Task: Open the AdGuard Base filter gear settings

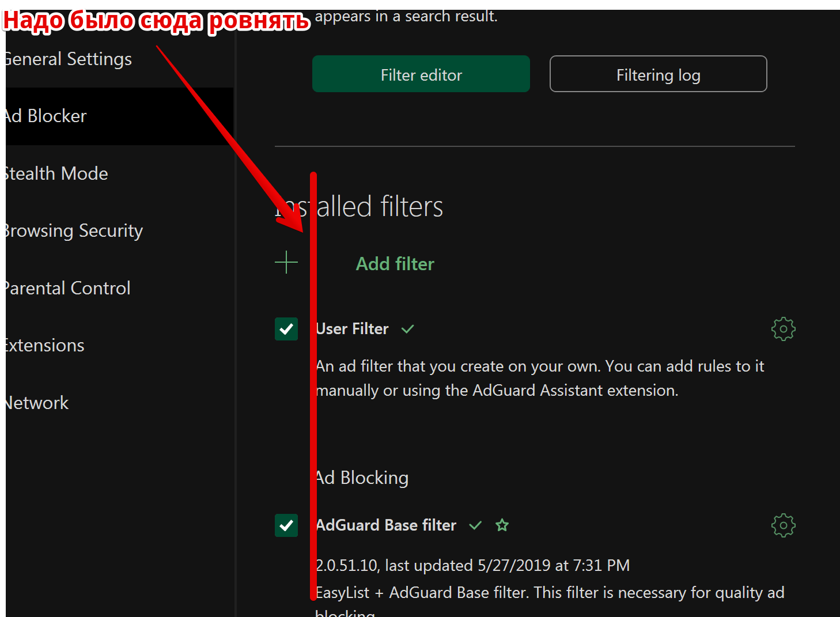Action: click(783, 525)
